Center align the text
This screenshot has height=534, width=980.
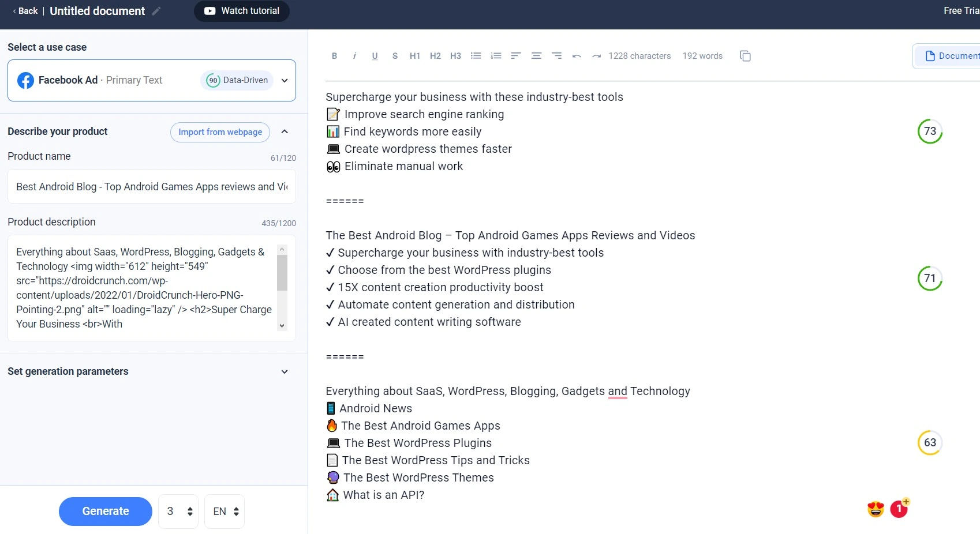click(x=536, y=56)
